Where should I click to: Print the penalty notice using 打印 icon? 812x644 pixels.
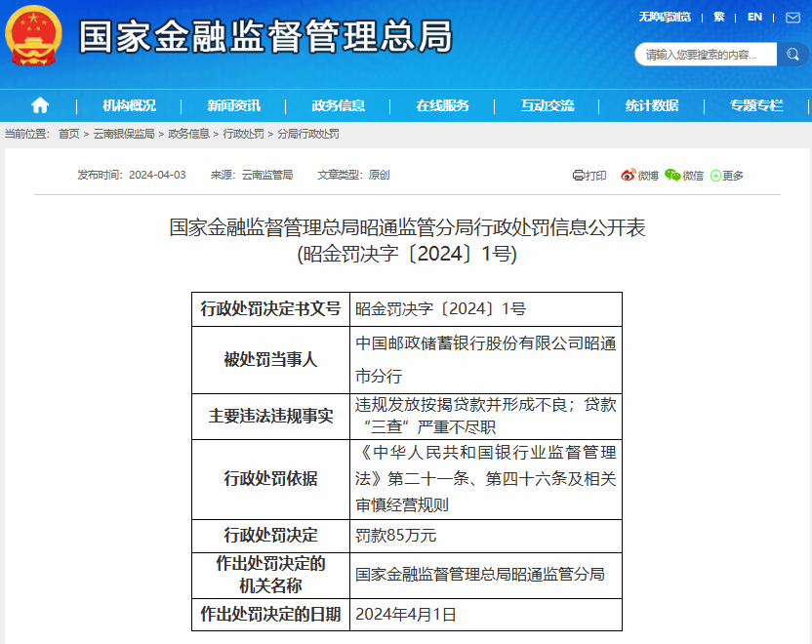(x=589, y=175)
